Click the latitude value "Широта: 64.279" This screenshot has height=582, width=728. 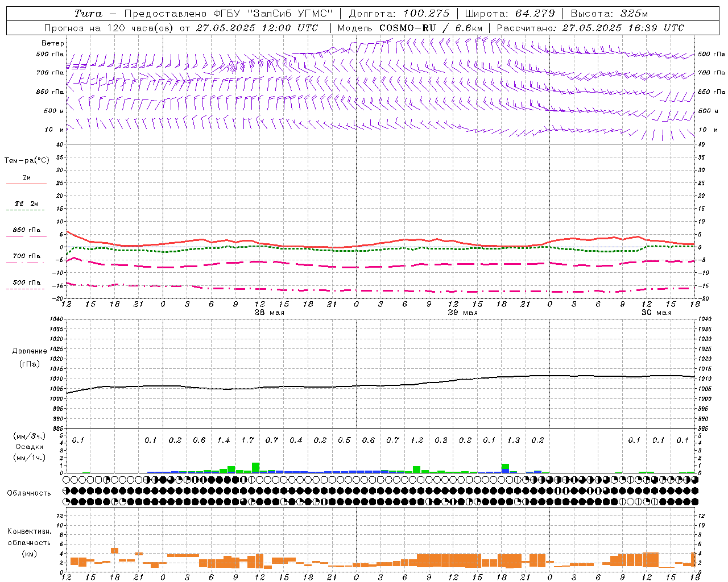(x=510, y=14)
